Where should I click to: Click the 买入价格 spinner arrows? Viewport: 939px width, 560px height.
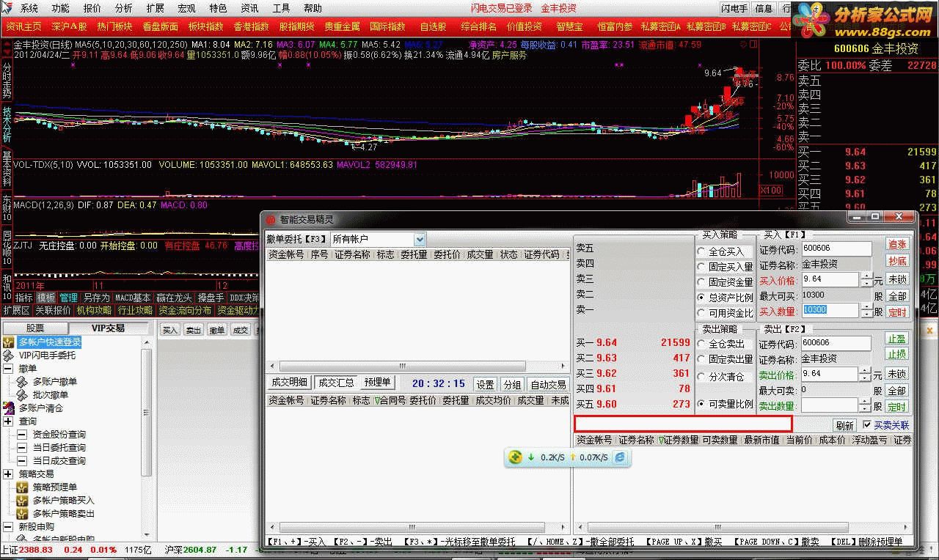[866, 280]
